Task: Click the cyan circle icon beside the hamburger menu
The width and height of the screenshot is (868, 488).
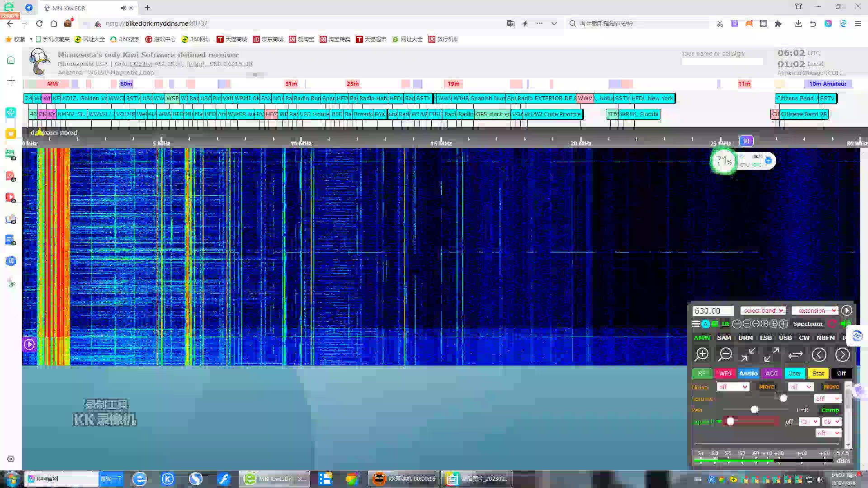Action: [705, 324]
